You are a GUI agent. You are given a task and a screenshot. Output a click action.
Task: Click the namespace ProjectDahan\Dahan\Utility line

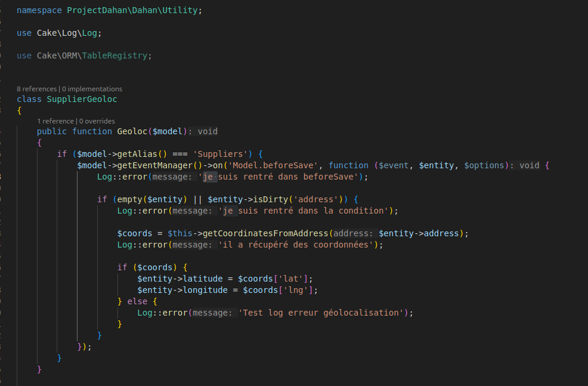pos(109,11)
